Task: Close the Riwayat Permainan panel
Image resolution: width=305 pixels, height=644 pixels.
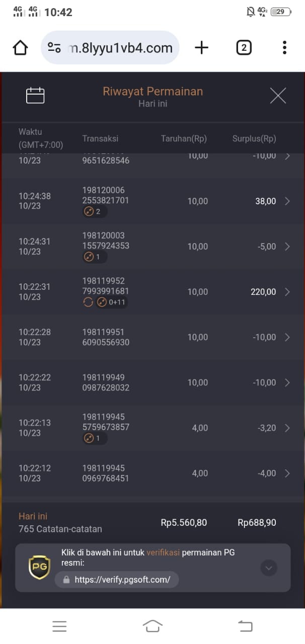Action: click(x=278, y=96)
